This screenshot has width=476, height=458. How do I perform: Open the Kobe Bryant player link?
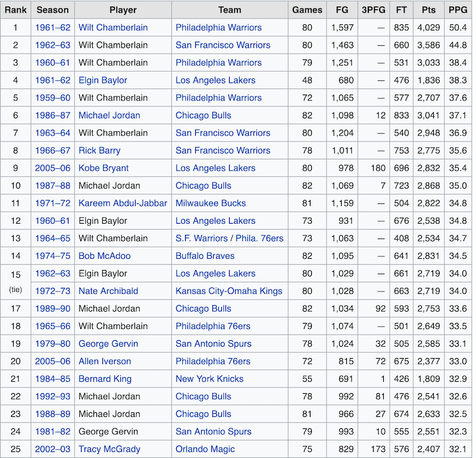(104, 168)
